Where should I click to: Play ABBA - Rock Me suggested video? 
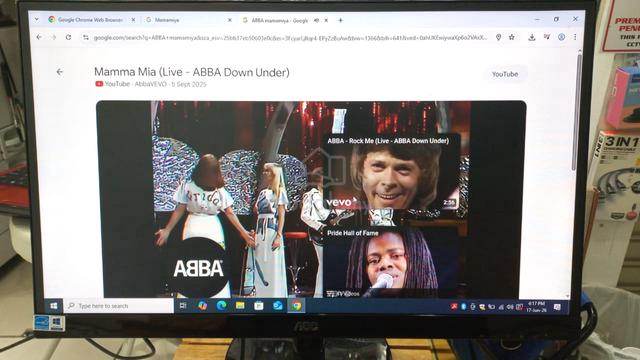391,171
